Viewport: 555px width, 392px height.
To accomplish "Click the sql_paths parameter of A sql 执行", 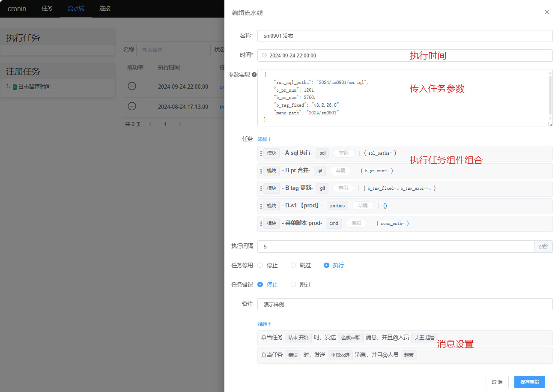I will click(380, 153).
